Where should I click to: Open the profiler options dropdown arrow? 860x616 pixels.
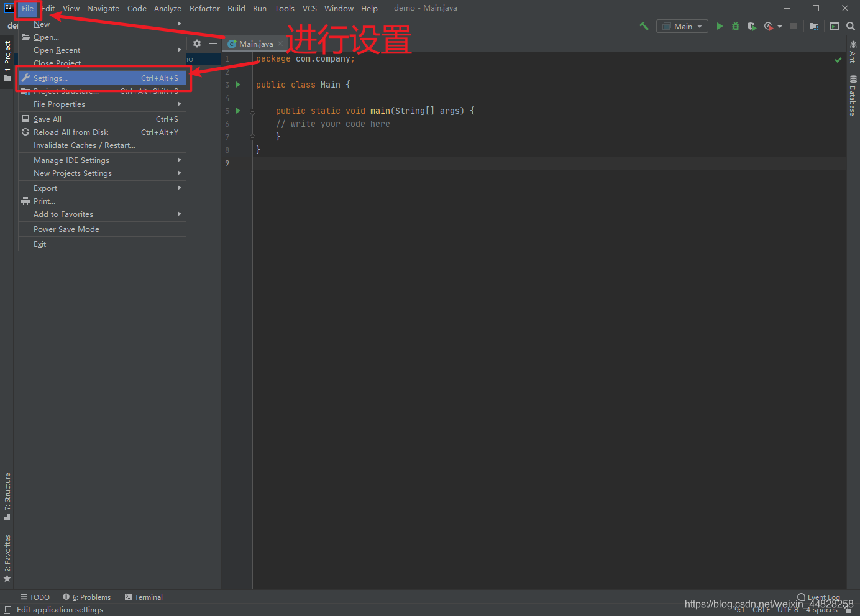click(780, 27)
